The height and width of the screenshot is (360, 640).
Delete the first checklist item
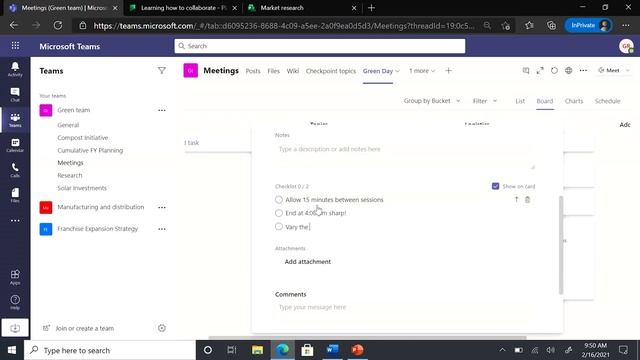[527, 200]
